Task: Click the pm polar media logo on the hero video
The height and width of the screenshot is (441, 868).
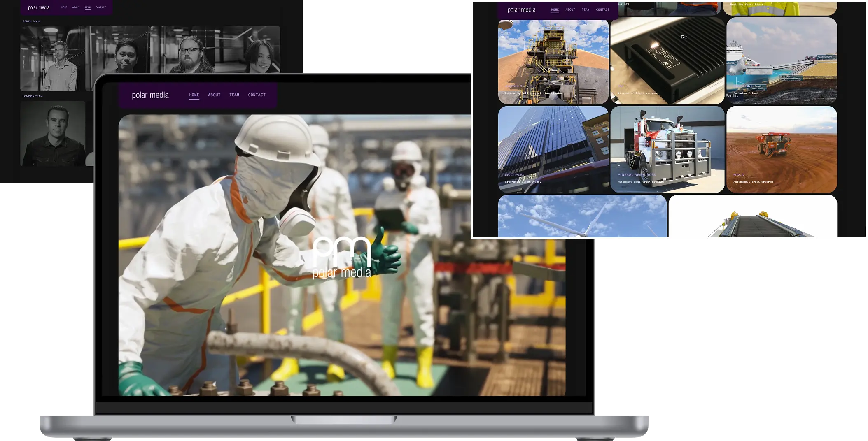Action: point(342,258)
